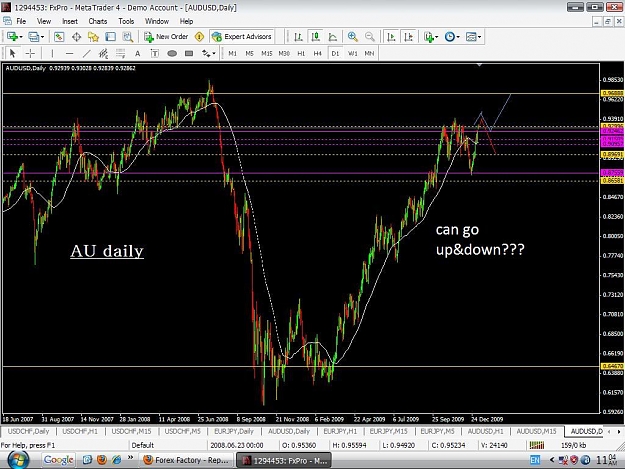Open the View menu
Screen dimensions: 625x469
click(x=44, y=21)
